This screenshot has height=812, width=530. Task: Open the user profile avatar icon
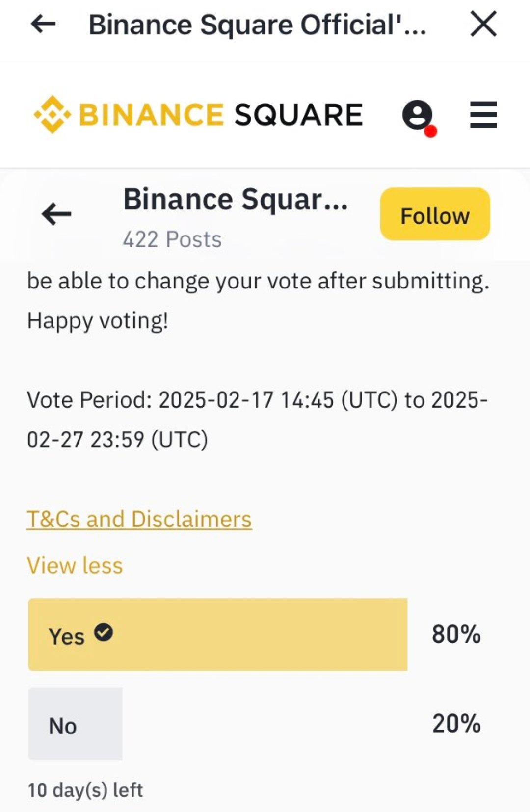[417, 115]
